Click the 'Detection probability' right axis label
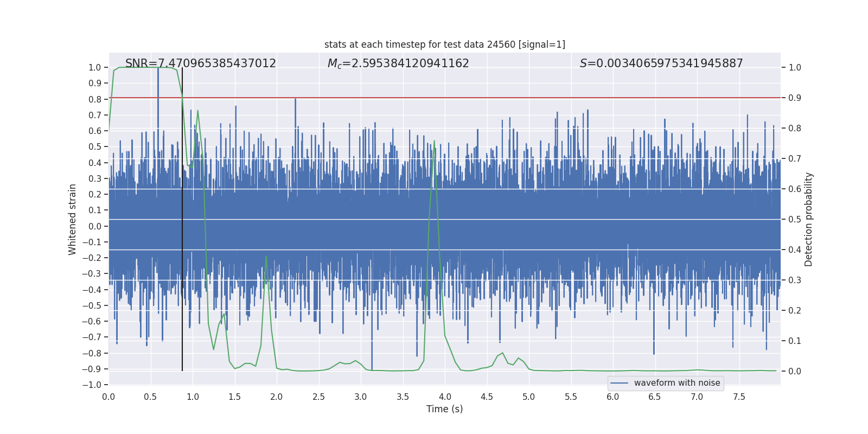 (x=809, y=219)
